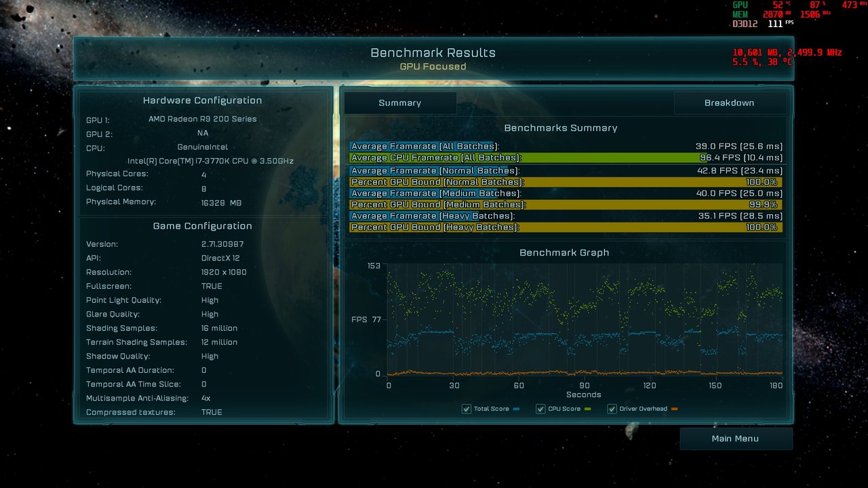Select Average Framerate (Normal Batches) row
868x488 pixels.
[566, 171]
